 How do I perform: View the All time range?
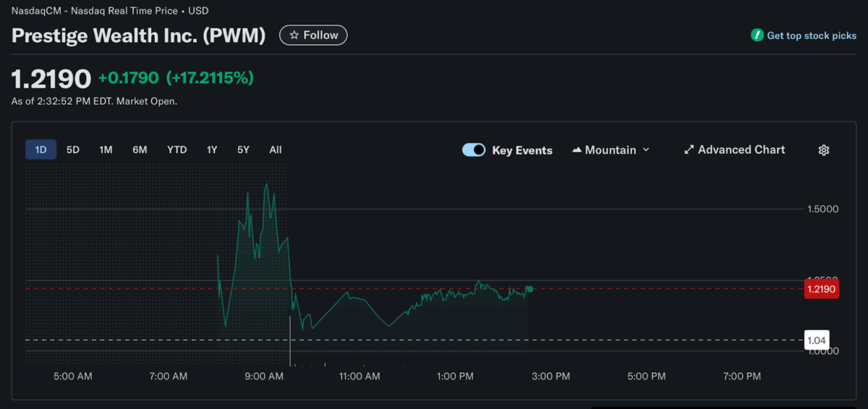pyautogui.click(x=276, y=150)
